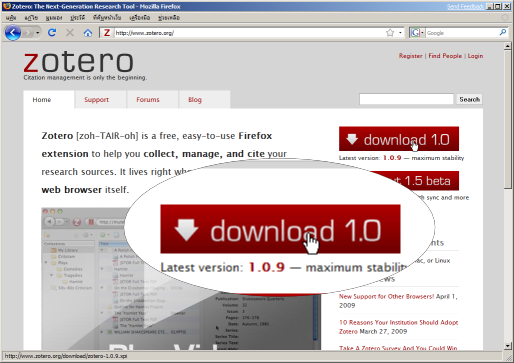Open the Thai Edit menu (แก้ไข)
Viewport: 514px width, 363px height.
31,17
